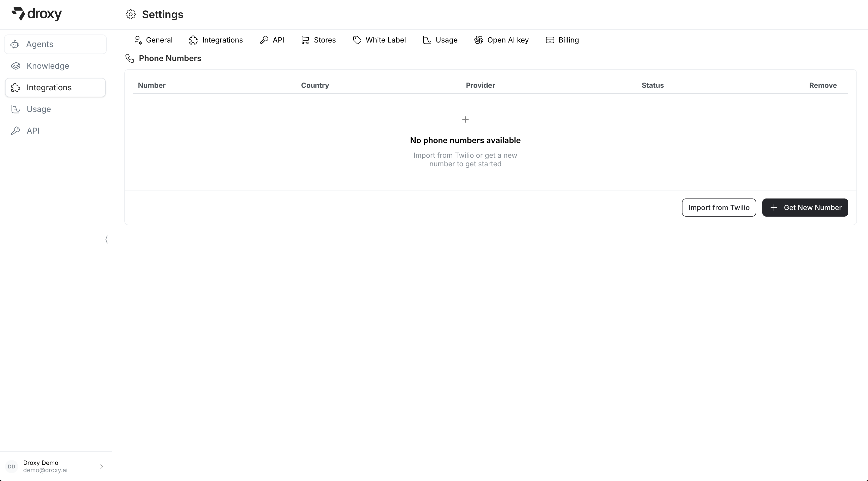
Task: Collapse the sidebar with the arrow handle
Action: tap(106, 239)
